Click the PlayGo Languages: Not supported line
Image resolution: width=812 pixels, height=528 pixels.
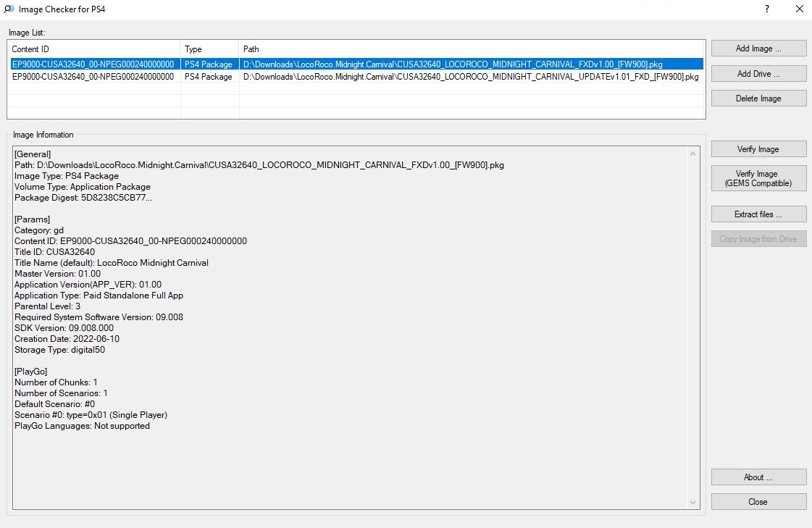(82, 426)
